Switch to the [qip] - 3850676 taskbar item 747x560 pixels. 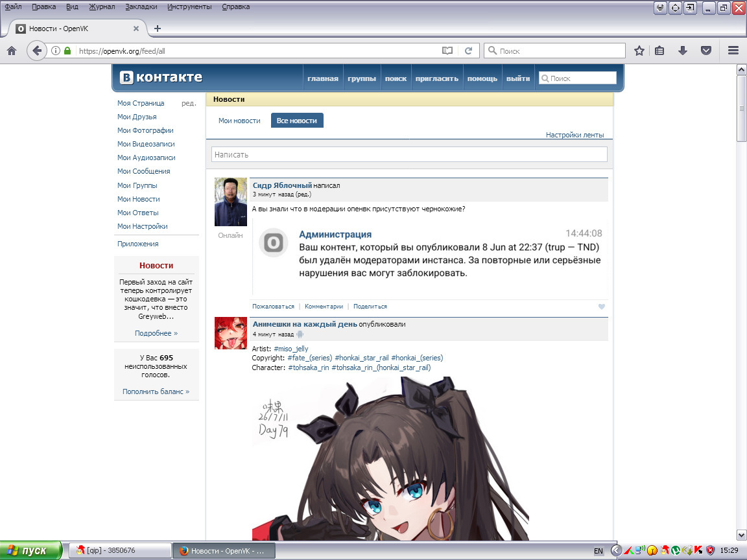tap(120, 550)
